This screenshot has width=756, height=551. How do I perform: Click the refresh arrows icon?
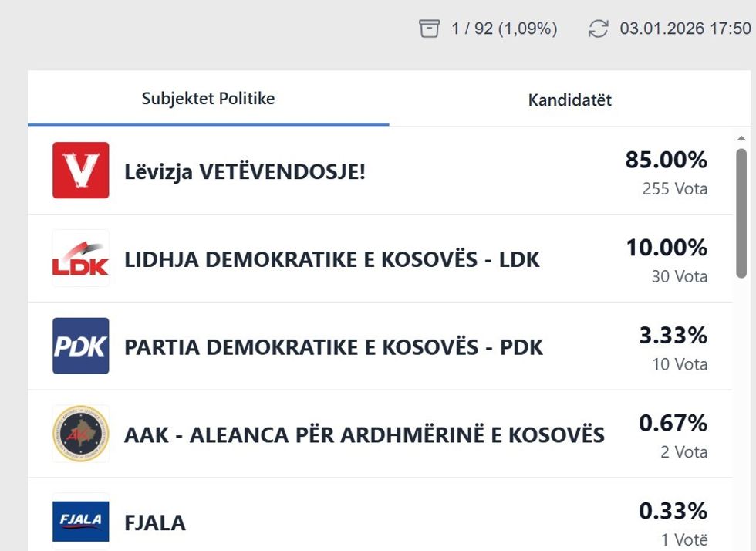598,29
